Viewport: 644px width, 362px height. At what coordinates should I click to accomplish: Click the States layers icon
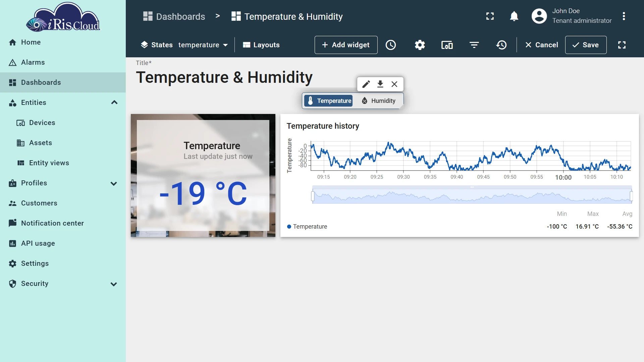tap(144, 45)
